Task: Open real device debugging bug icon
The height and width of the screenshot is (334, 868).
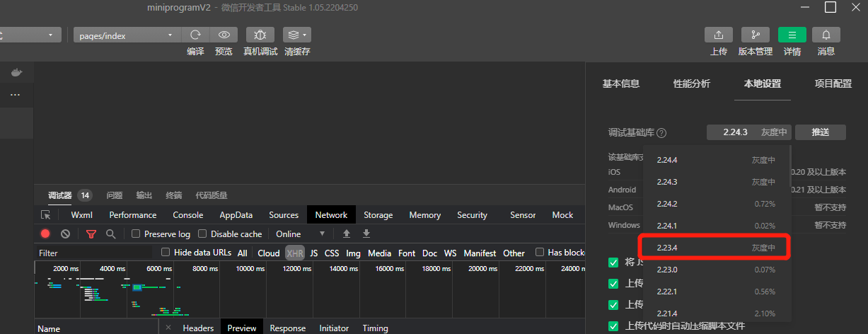Action: 260,35
